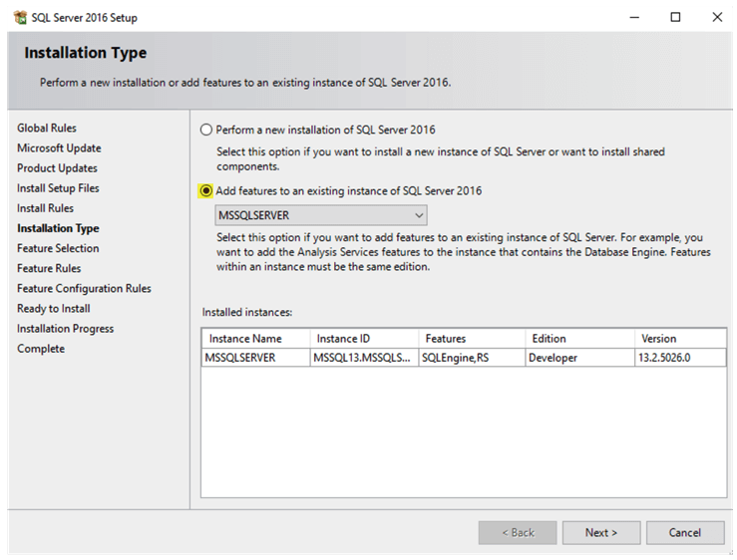Click the < Back button
The image size is (737, 560).
(x=518, y=532)
